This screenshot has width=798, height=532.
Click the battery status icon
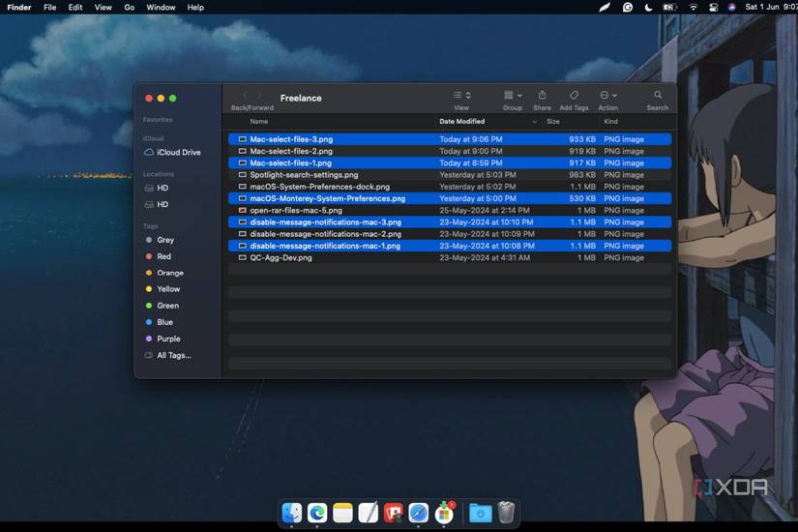point(669,7)
